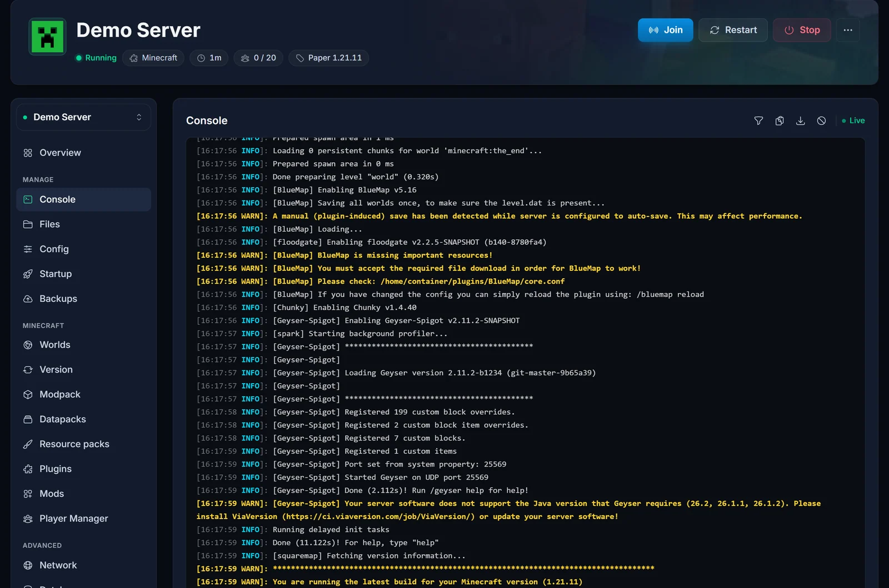Click the Config sliders icon

click(x=28, y=249)
